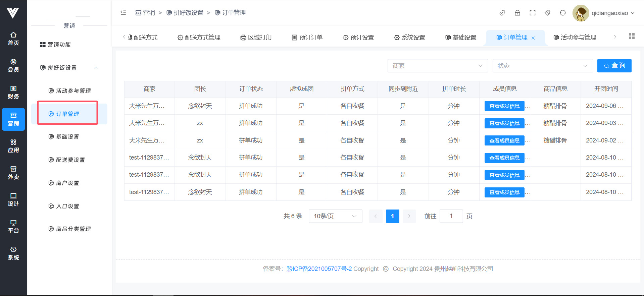This screenshot has width=644, height=296.
Task: Click the collapse sidebar menu icon
Action: click(123, 13)
